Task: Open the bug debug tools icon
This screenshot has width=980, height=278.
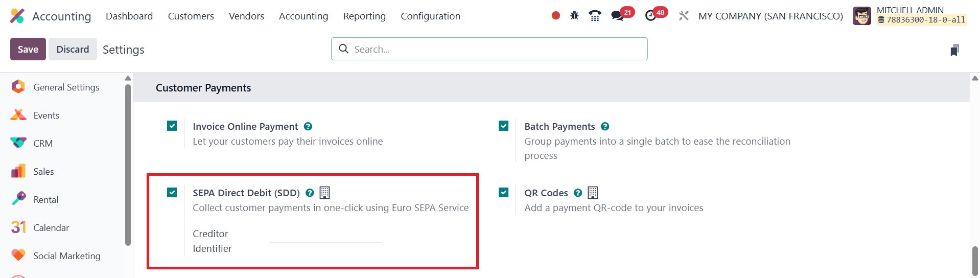Action: pos(574,16)
